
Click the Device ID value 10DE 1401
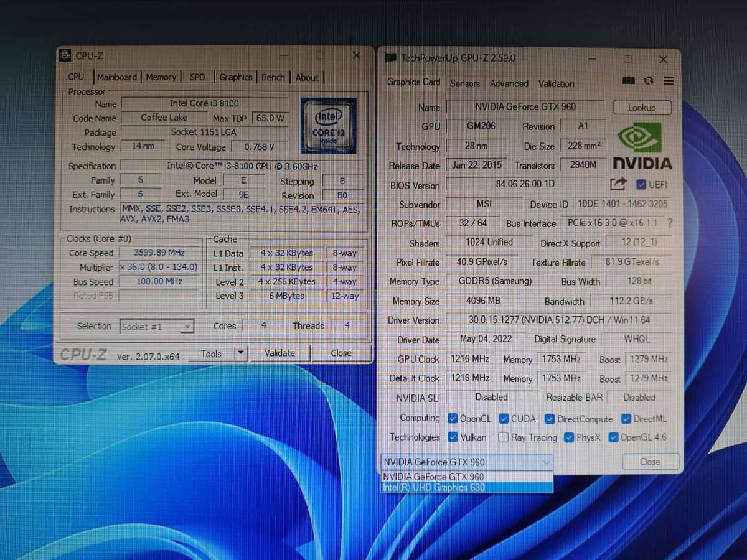(622, 203)
